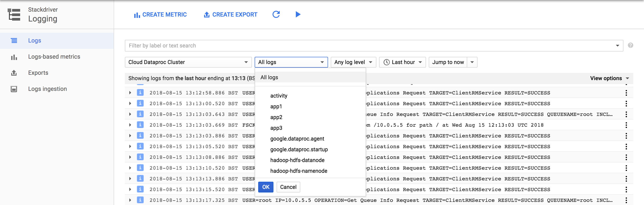Open the Any log level dropdown
The height and width of the screenshot is (205, 644).
[x=353, y=62]
